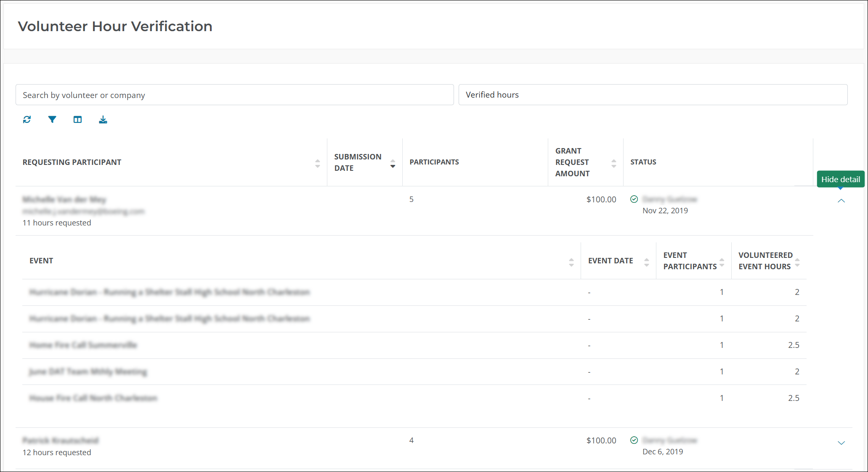Collapse the first participant's detail chevron
Screen dimensions: 868x472
(x=841, y=201)
